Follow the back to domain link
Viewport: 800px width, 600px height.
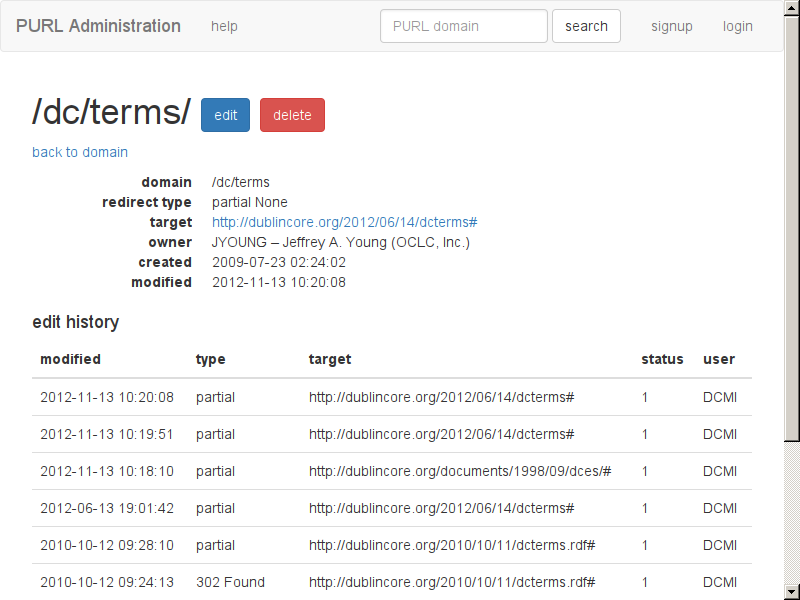(x=80, y=152)
